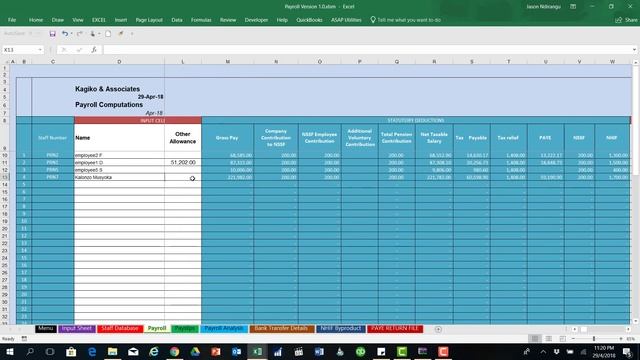This screenshot has height=360, width=640.
Task: Select the black Menu sheet tab
Action: pyautogui.click(x=46, y=329)
